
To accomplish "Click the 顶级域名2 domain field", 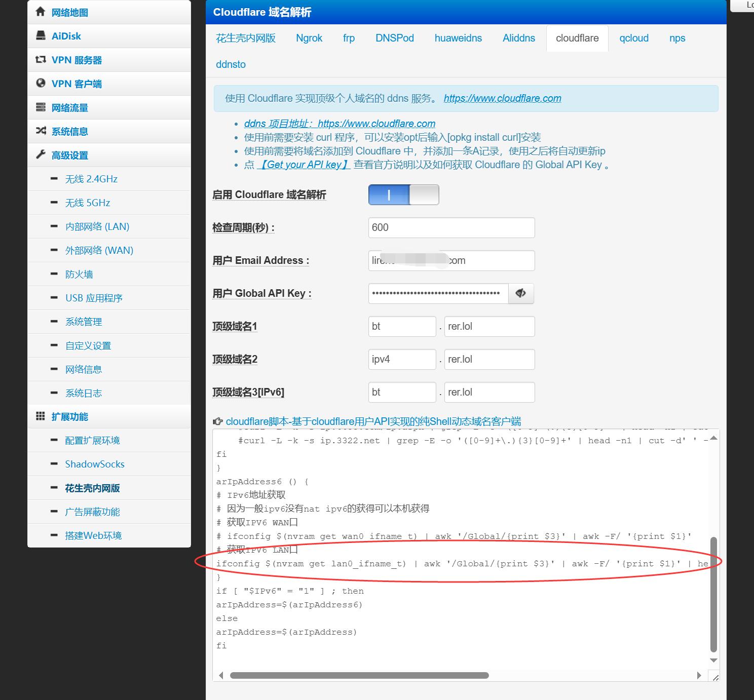I will 489,359.
